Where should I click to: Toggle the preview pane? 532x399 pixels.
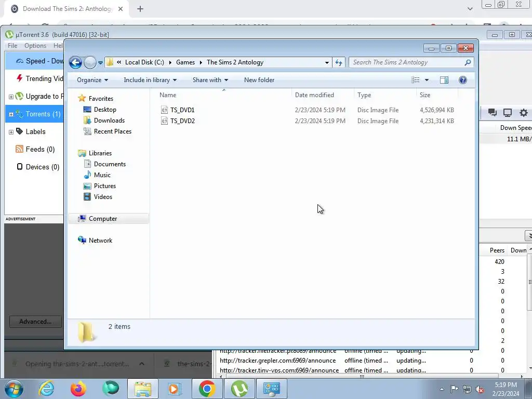444,80
